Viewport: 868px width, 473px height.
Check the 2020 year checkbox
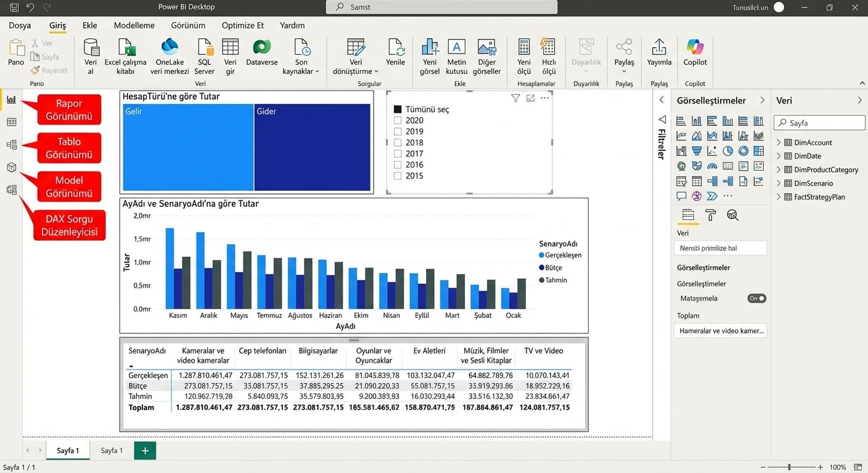pyautogui.click(x=398, y=120)
